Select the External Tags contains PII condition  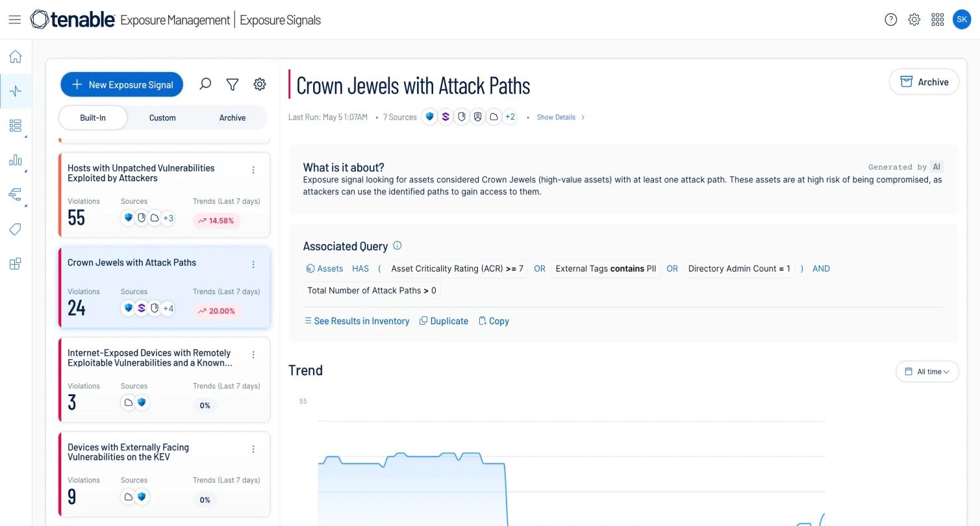coord(606,269)
